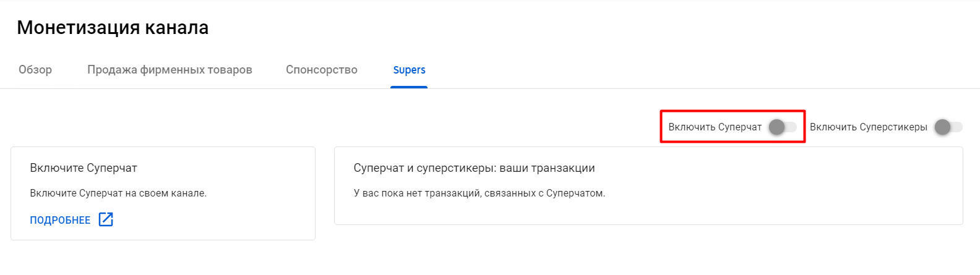The width and height of the screenshot is (980, 275).
Task: Click 'Суперчат и суперстикеры: ваши транзакции' heading
Action: [474, 167]
